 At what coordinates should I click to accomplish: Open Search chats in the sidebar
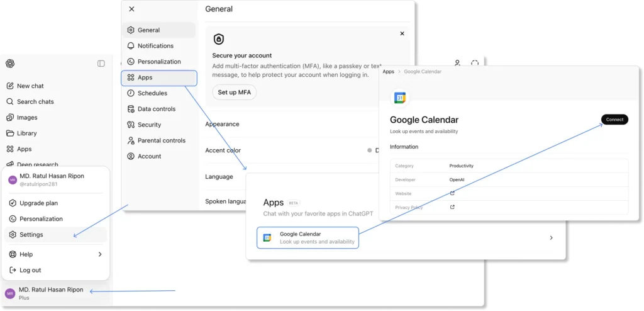(30, 101)
